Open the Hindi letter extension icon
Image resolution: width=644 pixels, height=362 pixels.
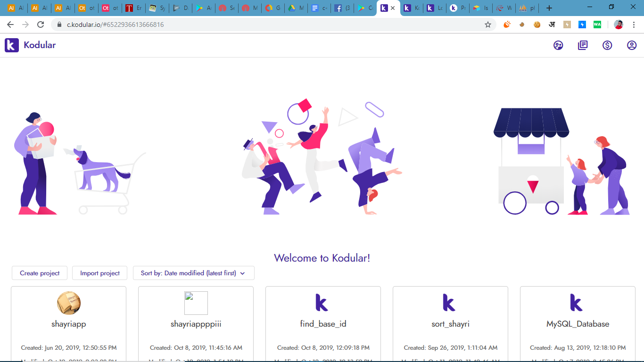[x=552, y=25]
